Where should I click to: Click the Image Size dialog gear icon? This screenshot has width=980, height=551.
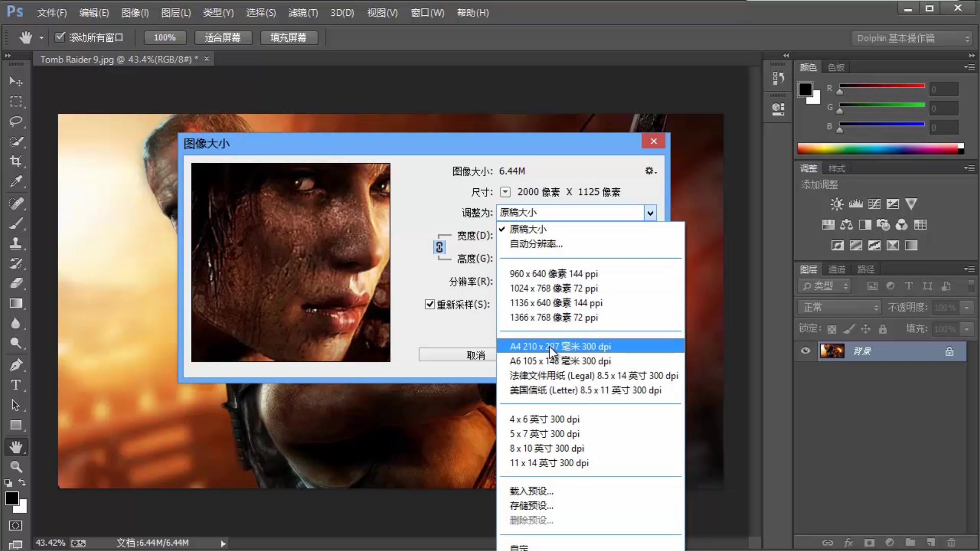(x=649, y=171)
